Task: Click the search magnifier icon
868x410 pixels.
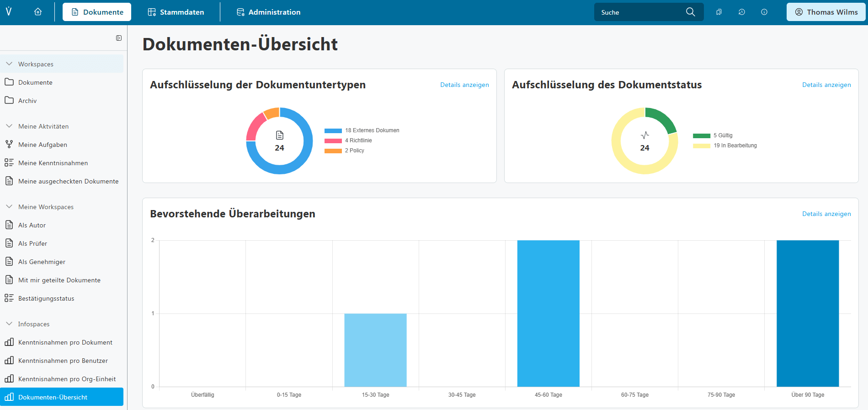Action: (x=690, y=12)
